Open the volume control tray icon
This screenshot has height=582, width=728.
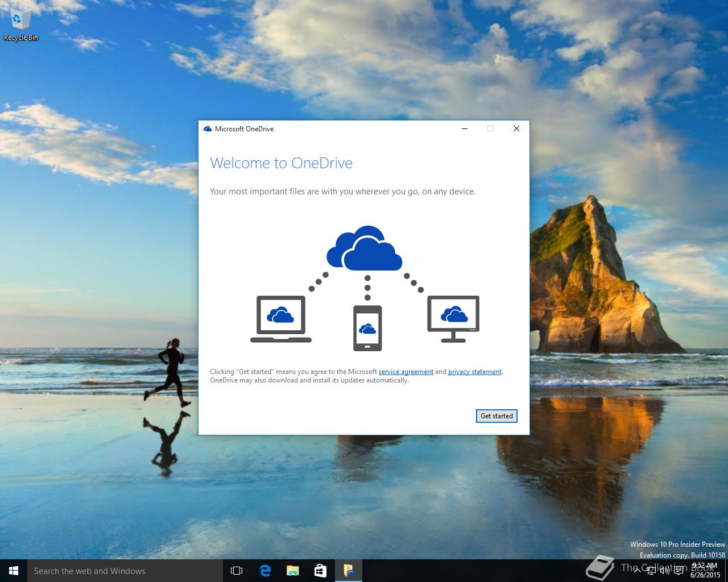tap(665, 571)
